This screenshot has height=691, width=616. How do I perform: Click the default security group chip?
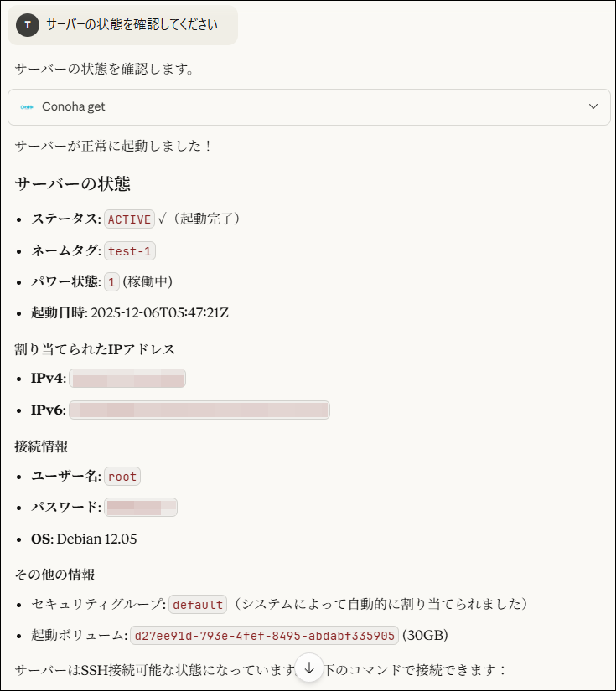[198, 605]
